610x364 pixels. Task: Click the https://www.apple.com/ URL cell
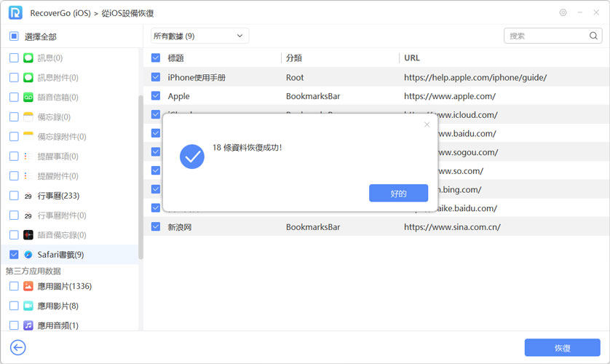450,96
